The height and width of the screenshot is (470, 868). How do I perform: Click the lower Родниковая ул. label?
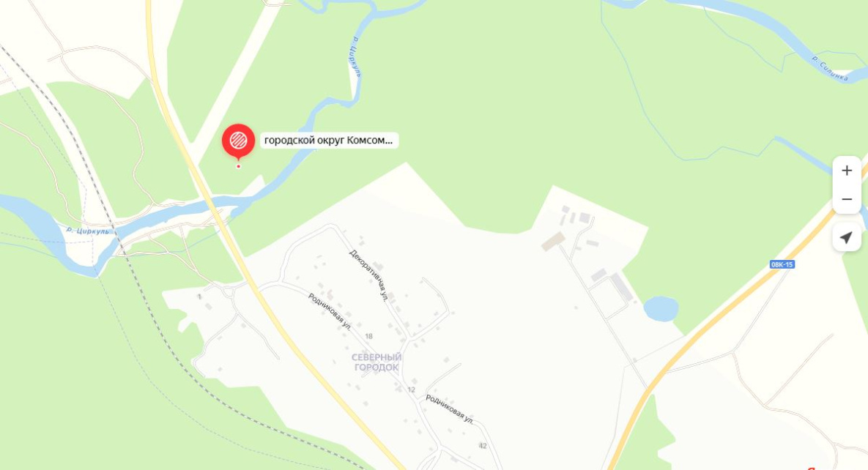tap(450, 409)
